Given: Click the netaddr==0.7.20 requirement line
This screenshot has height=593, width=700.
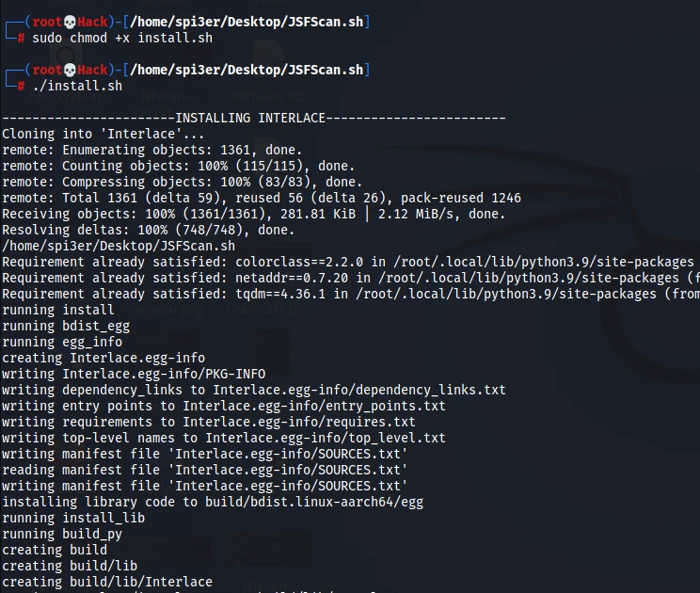Looking at the screenshot, I should pyautogui.click(x=348, y=278).
